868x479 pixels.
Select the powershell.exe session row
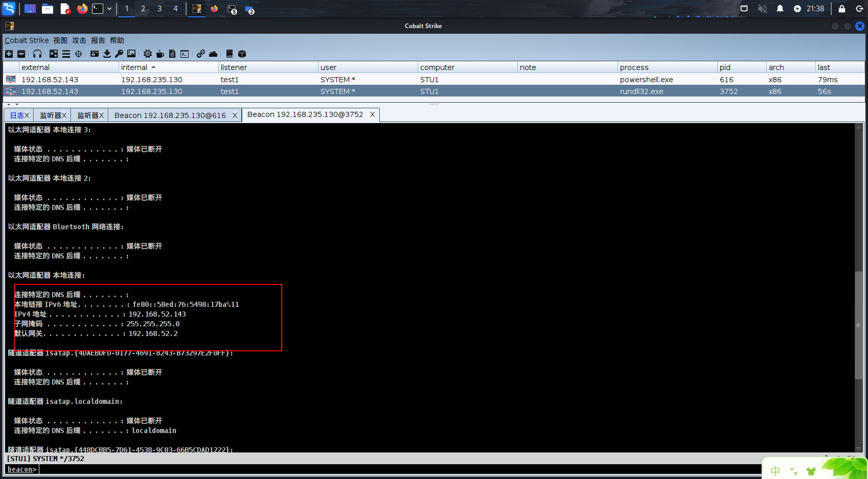[x=434, y=80]
